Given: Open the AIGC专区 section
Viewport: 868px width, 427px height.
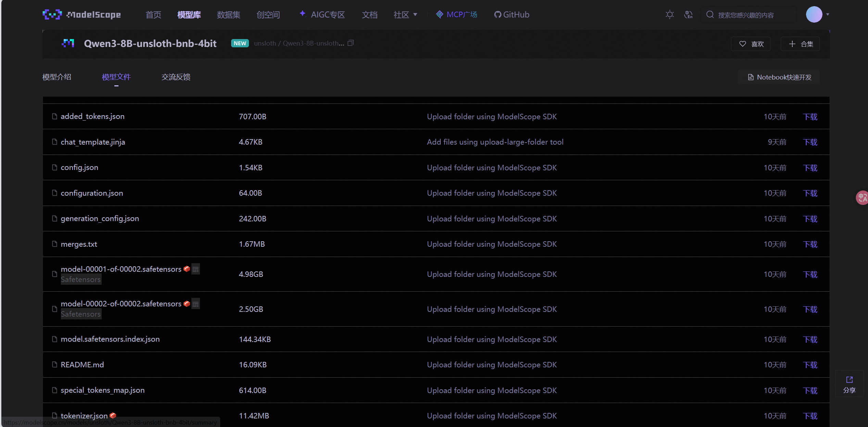Looking at the screenshot, I should coord(322,15).
